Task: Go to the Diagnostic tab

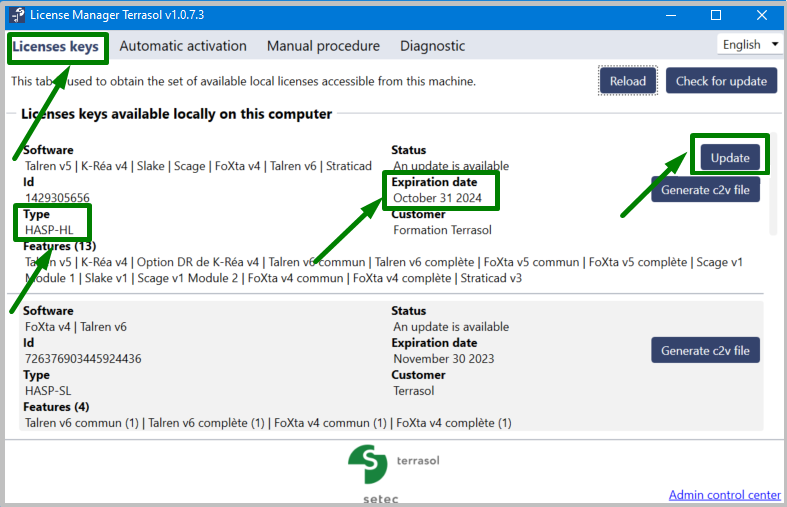Action: tap(432, 46)
